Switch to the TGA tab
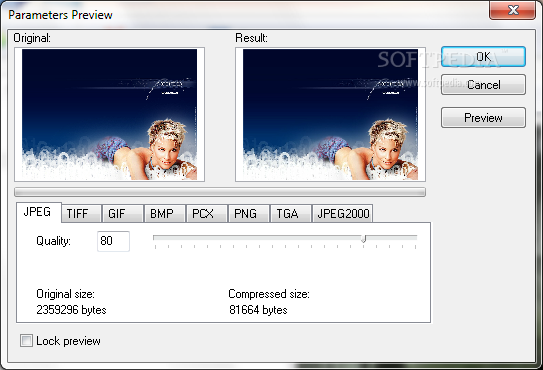The width and height of the screenshot is (543, 370). [291, 213]
